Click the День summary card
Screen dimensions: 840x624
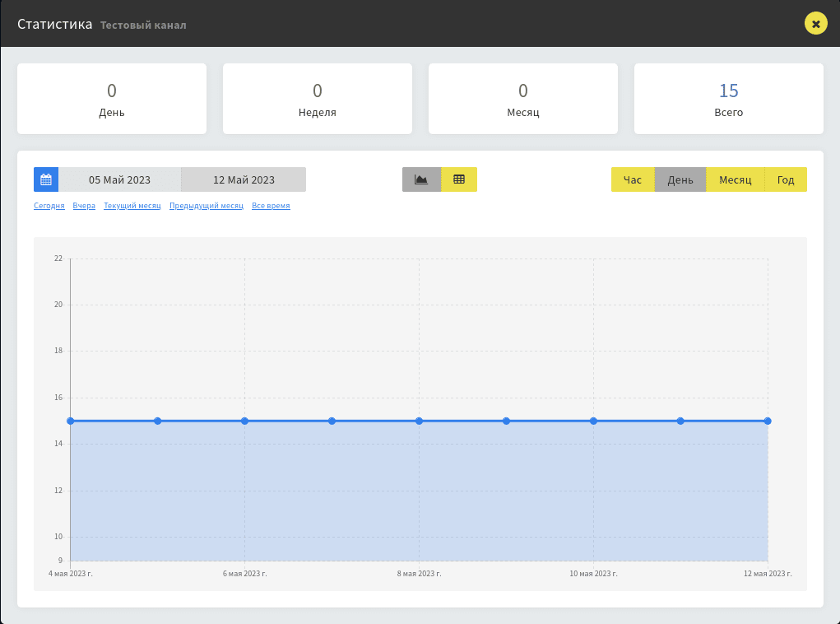pyautogui.click(x=112, y=99)
